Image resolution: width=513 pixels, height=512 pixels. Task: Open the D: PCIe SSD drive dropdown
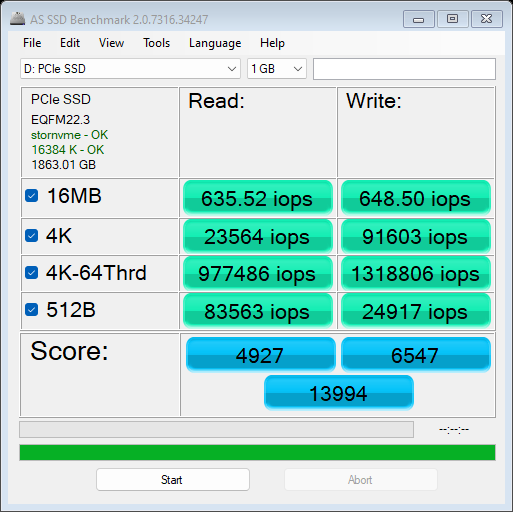pyautogui.click(x=130, y=69)
